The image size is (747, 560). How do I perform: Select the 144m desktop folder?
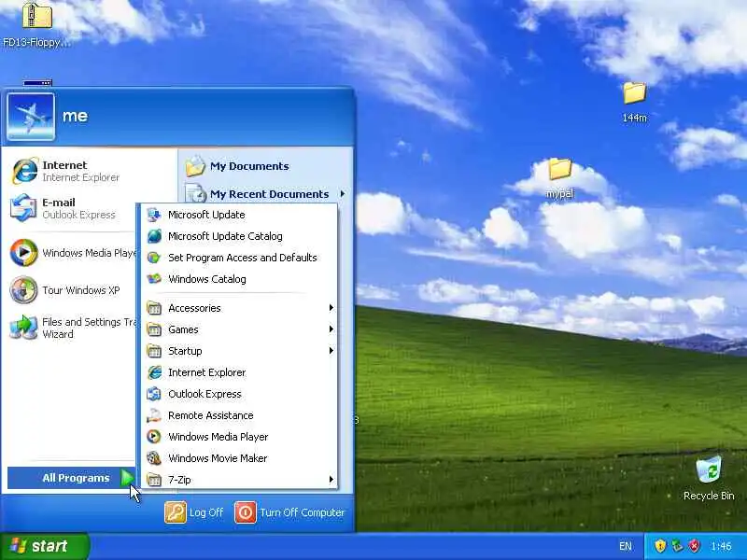click(635, 103)
